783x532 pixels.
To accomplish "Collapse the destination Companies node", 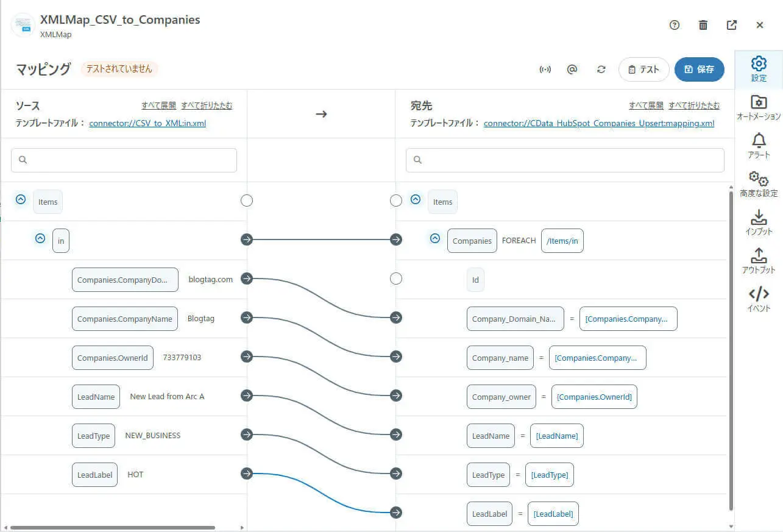I will point(435,238).
